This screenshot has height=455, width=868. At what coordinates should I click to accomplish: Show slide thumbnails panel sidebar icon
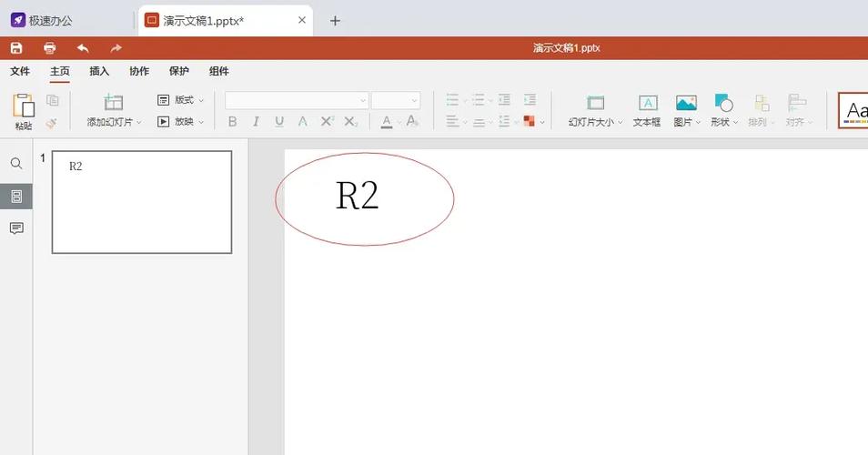tap(16, 196)
